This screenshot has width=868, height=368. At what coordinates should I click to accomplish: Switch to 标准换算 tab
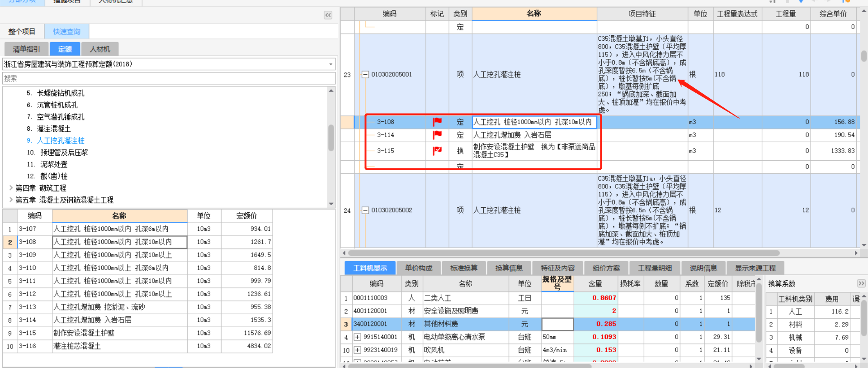pos(464,268)
